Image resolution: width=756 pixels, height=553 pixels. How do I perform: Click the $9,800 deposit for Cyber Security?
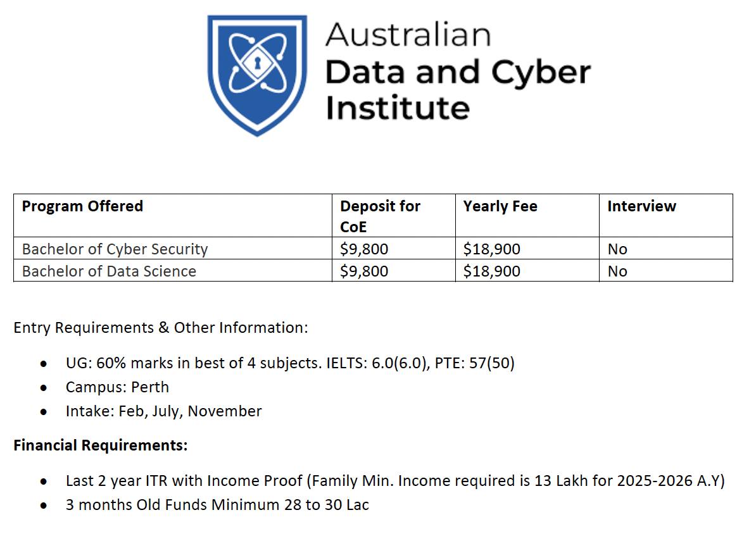[364, 249]
